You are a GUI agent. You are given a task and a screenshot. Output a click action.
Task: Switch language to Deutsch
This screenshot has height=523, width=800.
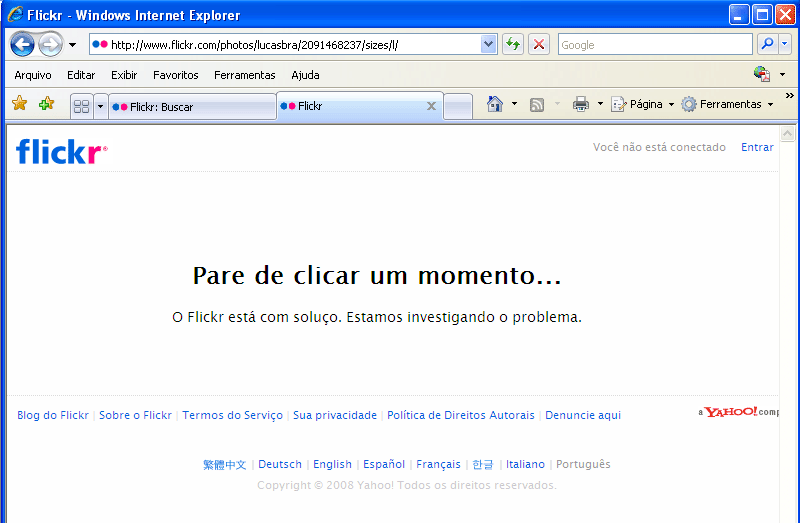(x=280, y=464)
